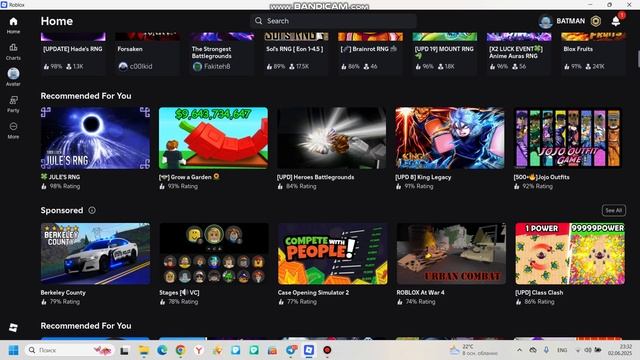Click the taskbar clock and date

pyautogui.click(x=620, y=350)
